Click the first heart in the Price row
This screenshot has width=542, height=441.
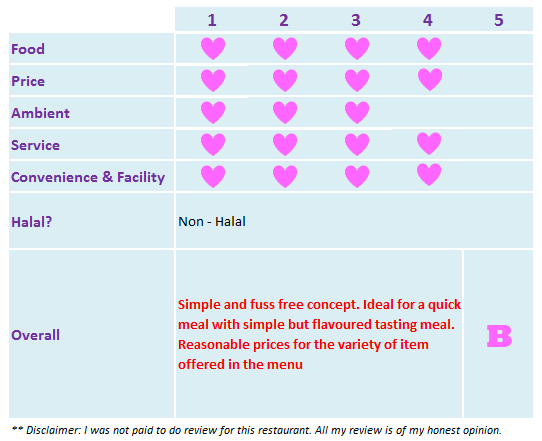[213, 80]
